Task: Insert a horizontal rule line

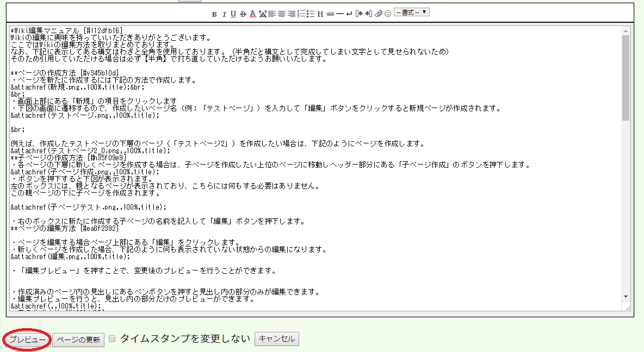Action: 339,14
